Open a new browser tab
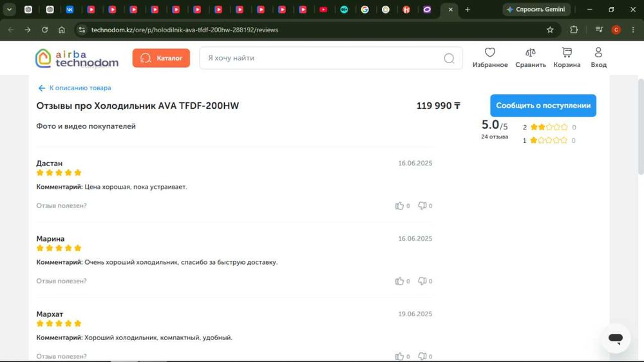The image size is (644, 362). pyautogui.click(x=468, y=10)
